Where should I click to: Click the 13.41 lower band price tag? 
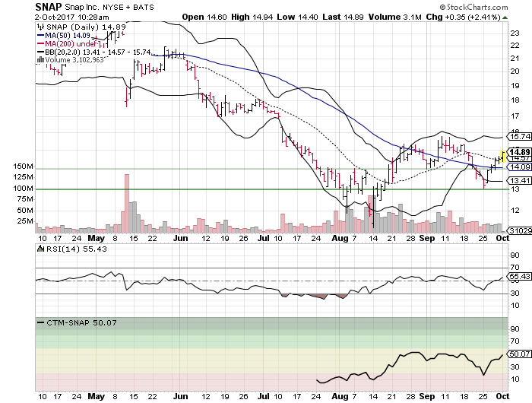click(519, 180)
